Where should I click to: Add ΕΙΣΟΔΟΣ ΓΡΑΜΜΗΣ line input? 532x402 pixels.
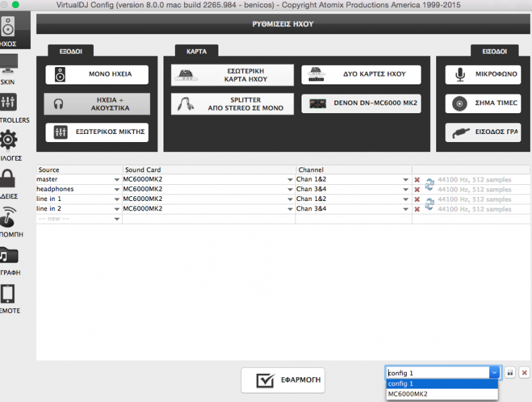(483, 132)
